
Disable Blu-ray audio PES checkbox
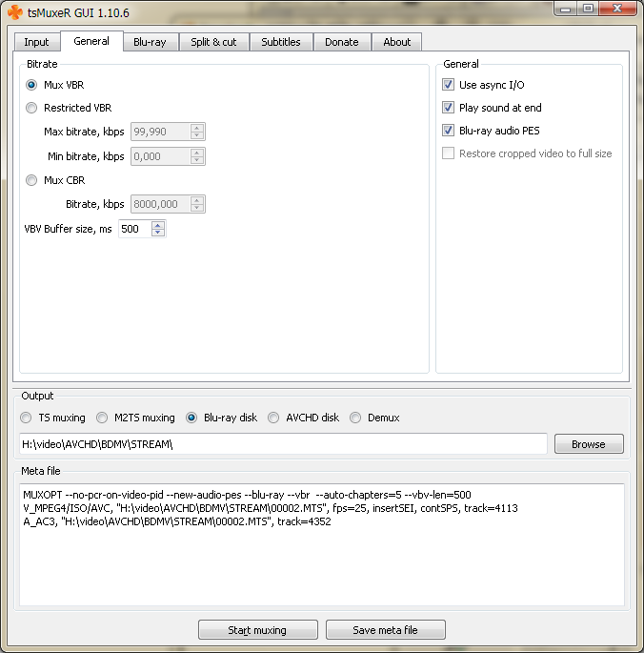[x=448, y=131]
